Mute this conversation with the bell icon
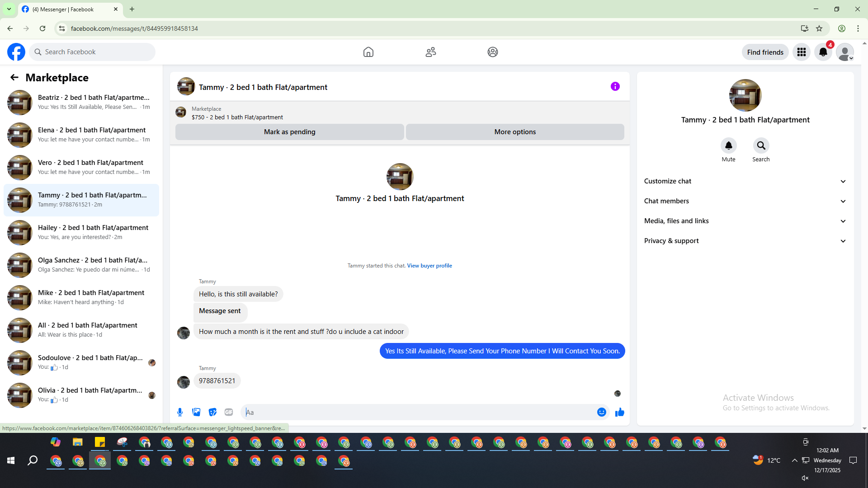Viewport: 868px width, 488px height. pyautogui.click(x=729, y=145)
